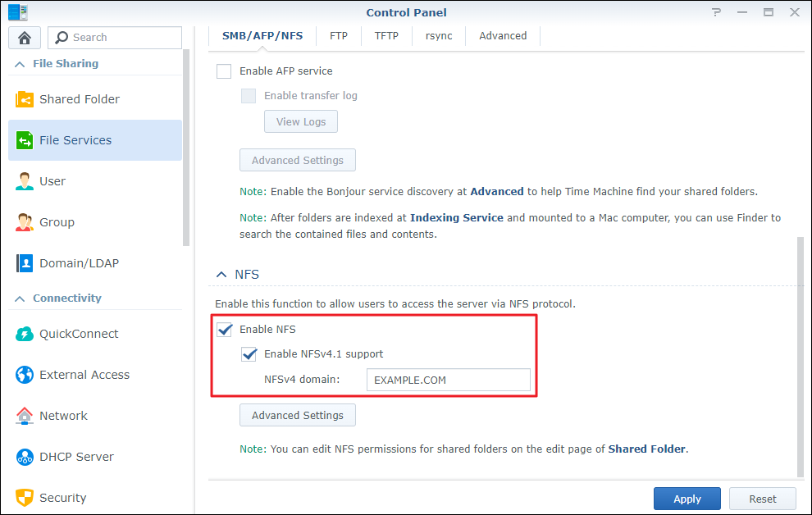Collapse the NFS section
The height and width of the screenshot is (515, 812).
(x=221, y=275)
